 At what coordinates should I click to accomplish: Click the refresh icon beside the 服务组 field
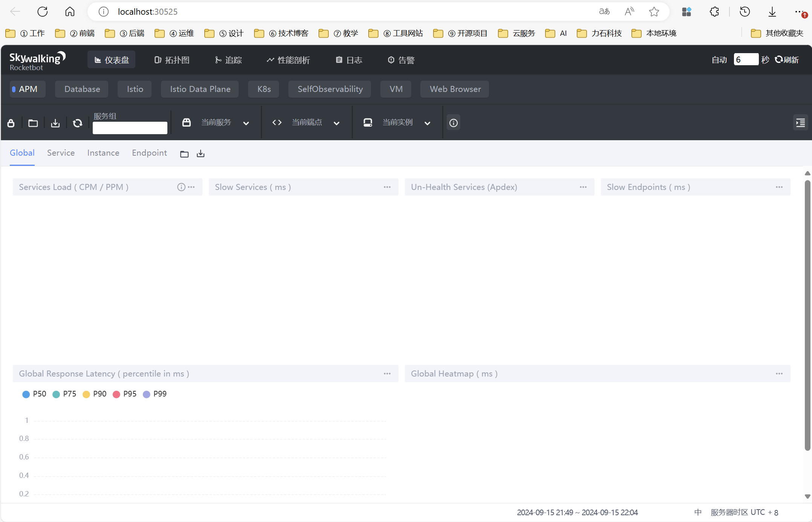77,123
